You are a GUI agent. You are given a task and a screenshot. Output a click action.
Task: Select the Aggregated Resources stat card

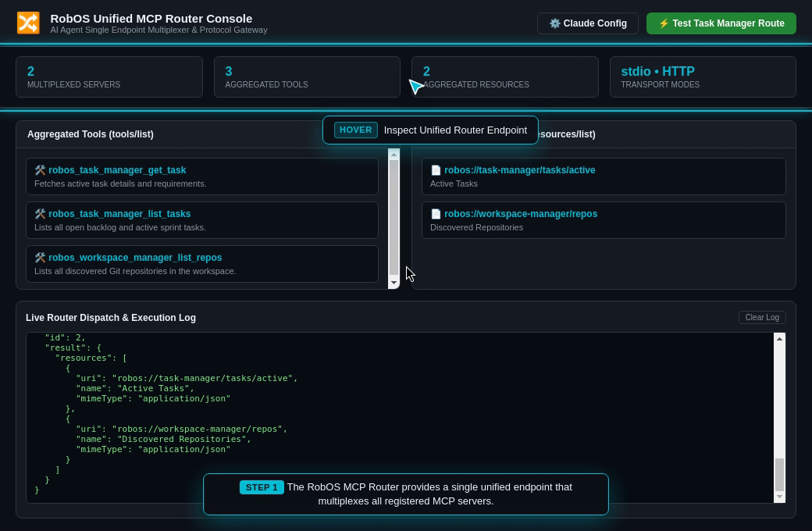point(505,77)
